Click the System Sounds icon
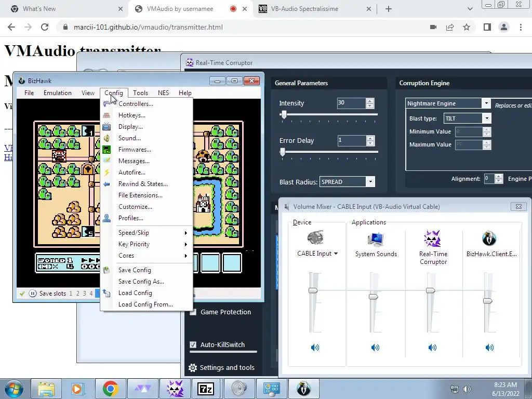 [x=376, y=239]
